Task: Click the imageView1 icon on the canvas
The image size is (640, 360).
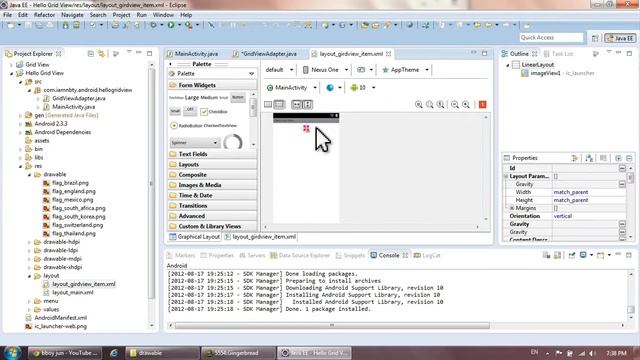Action: (306, 129)
